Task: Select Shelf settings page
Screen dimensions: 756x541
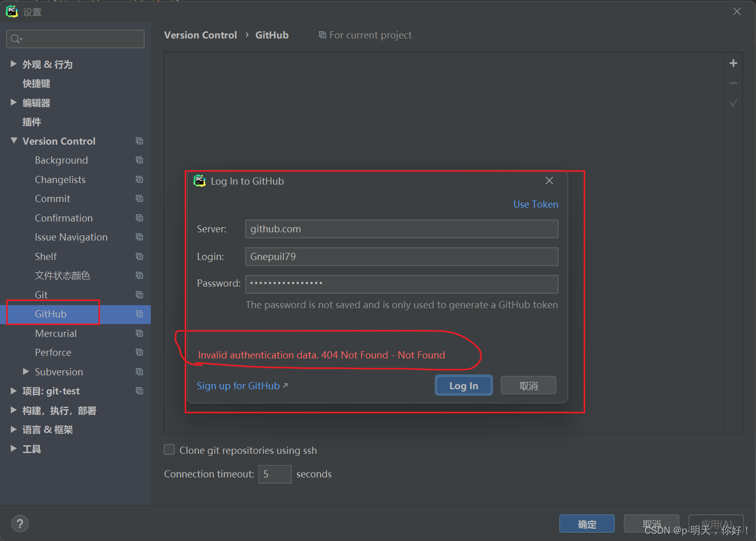Action: click(46, 256)
